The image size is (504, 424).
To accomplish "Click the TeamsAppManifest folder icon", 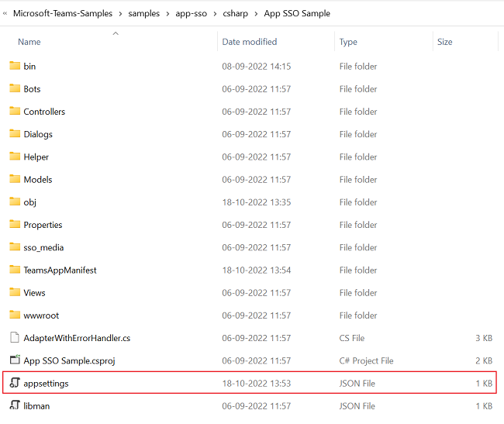I will pyautogui.click(x=15, y=270).
